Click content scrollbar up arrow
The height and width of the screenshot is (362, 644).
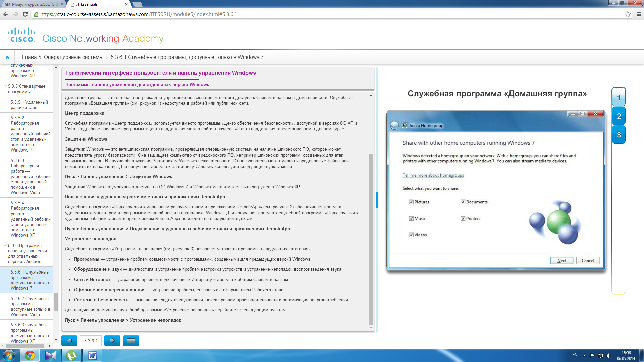click(x=371, y=96)
